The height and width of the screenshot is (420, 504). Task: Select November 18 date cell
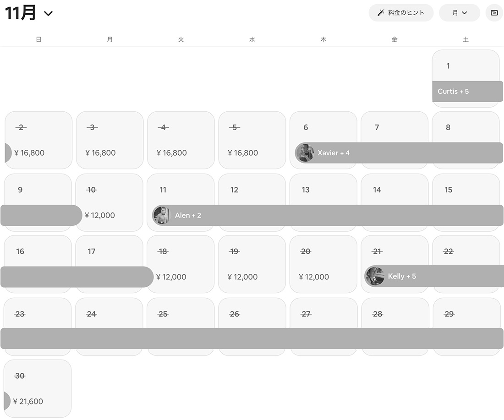click(181, 264)
